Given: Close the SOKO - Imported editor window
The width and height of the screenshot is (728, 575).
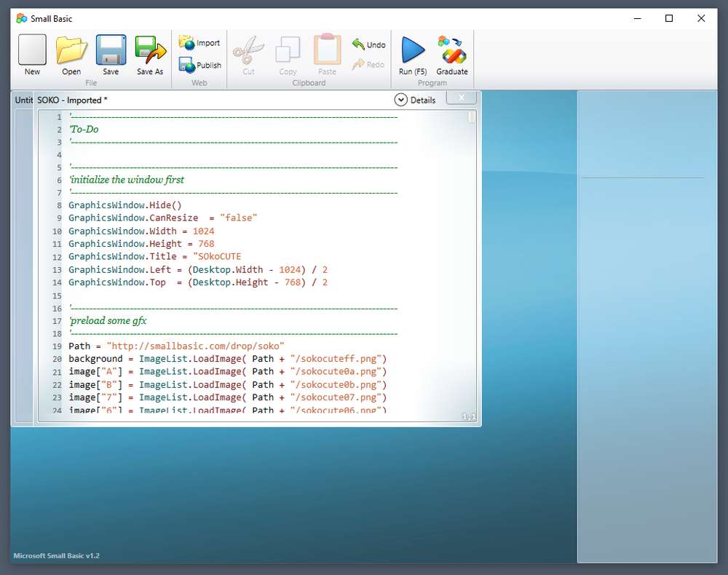Looking at the screenshot, I should (x=461, y=98).
